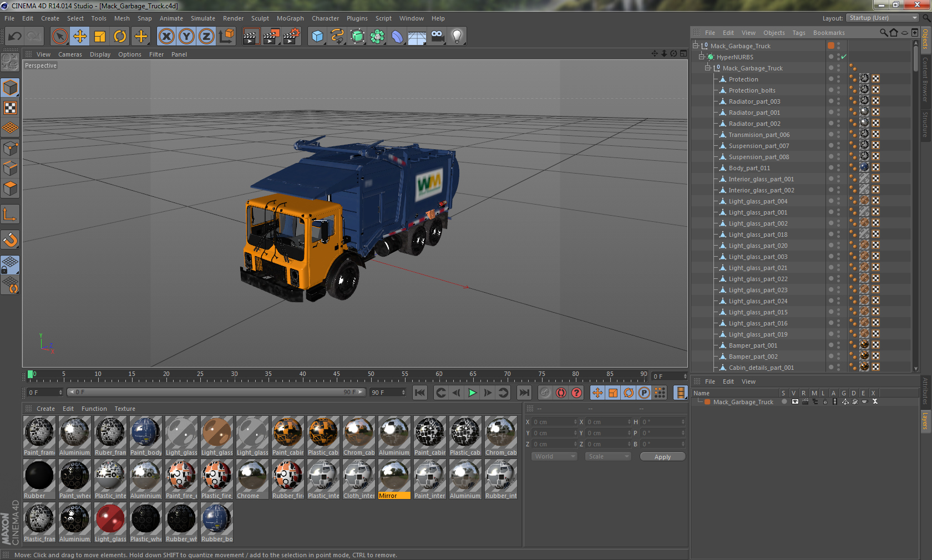Go to end of animation
This screenshot has height=560, width=932.
point(524,393)
